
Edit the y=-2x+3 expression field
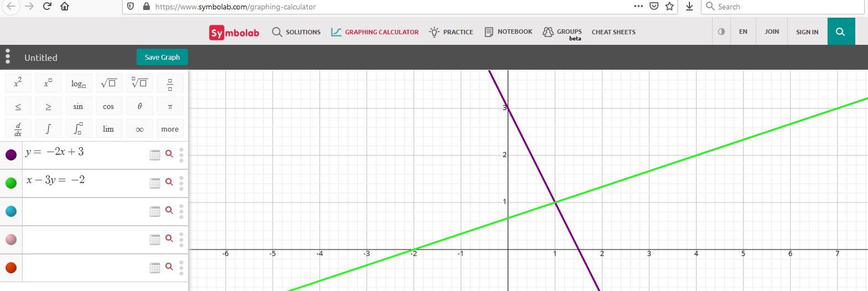pyautogui.click(x=86, y=155)
